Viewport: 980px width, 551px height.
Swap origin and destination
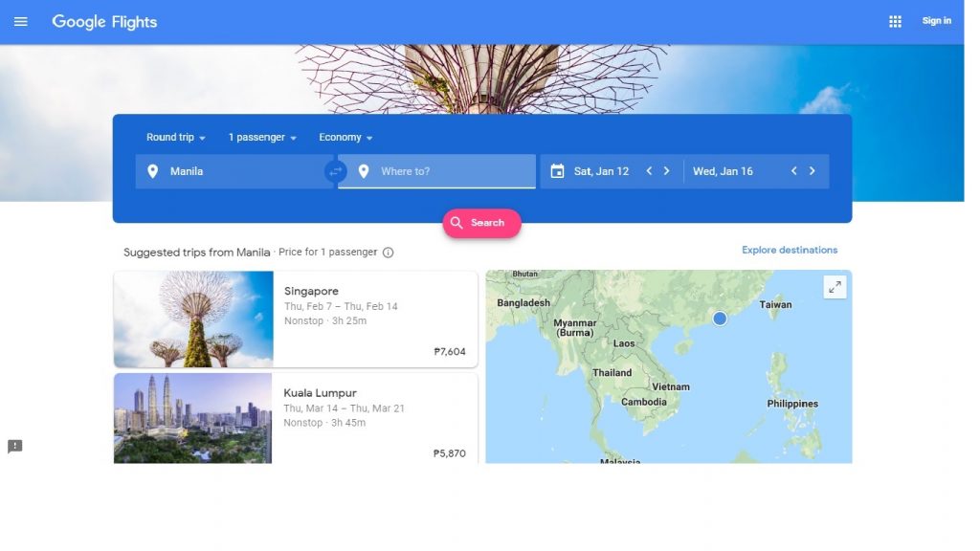tap(336, 171)
